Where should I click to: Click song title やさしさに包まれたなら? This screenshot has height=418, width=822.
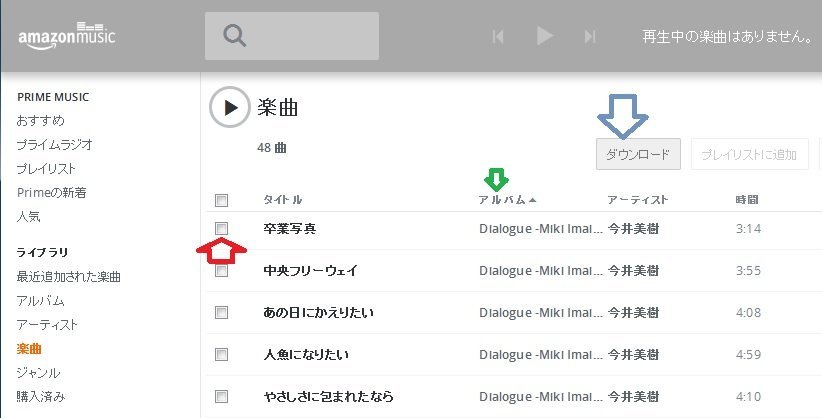tap(329, 396)
